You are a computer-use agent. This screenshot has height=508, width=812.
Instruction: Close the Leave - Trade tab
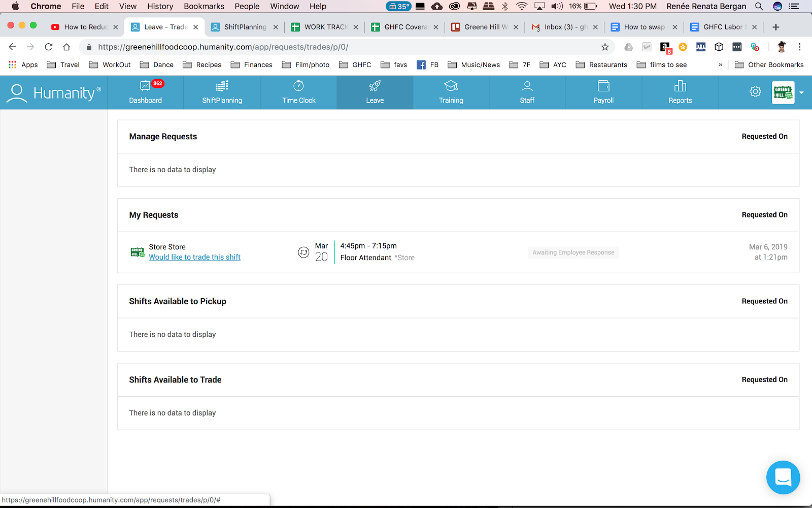[x=195, y=27]
